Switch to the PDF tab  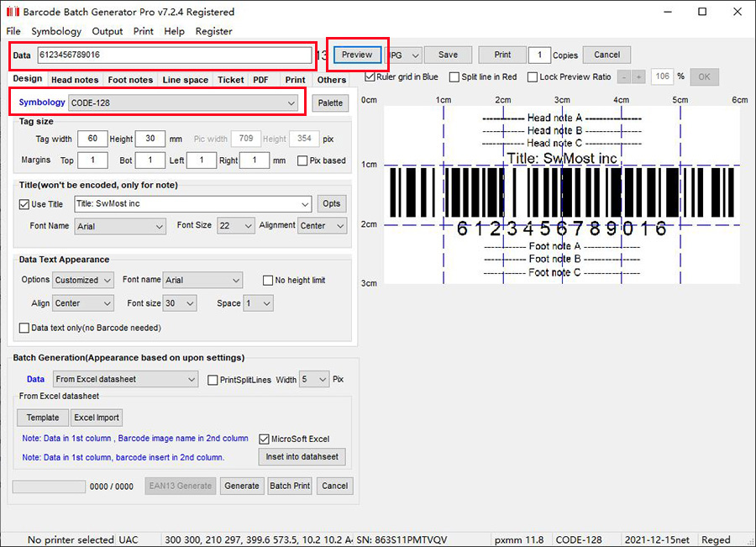[261, 80]
